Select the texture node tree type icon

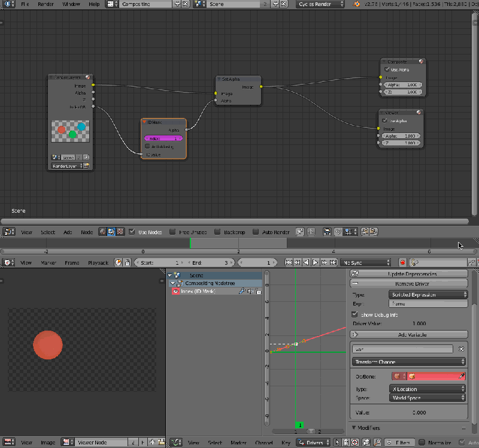120,232
